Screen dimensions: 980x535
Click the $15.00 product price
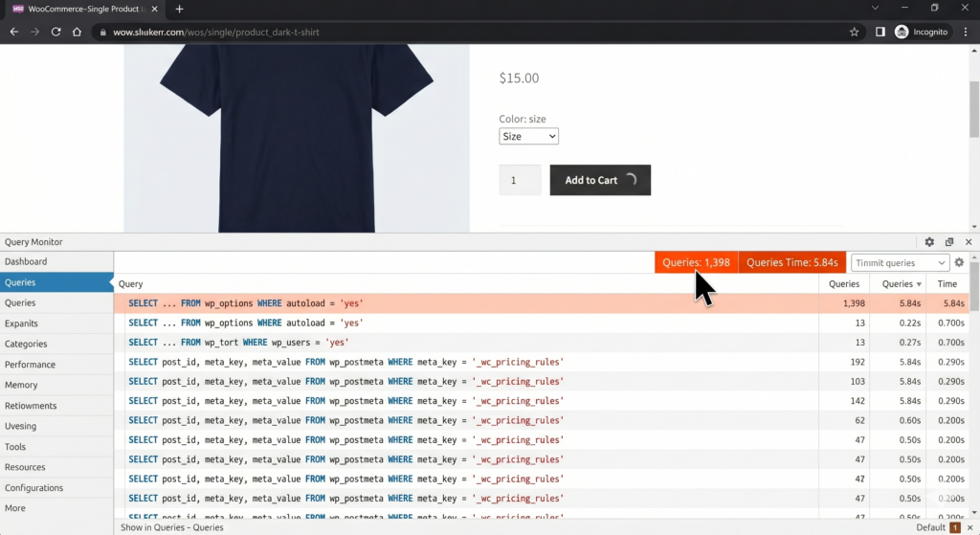pyautogui.click(x=519, y=78)
